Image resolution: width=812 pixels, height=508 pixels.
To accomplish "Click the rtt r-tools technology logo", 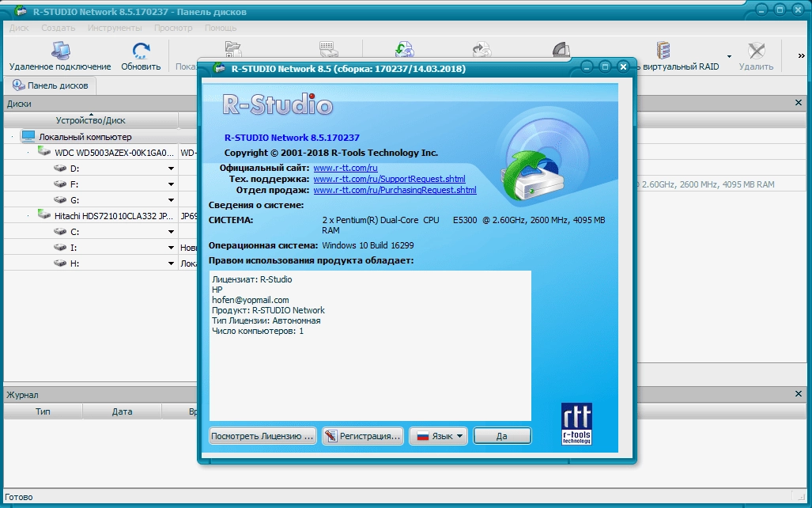I will [x=576, y=423].
